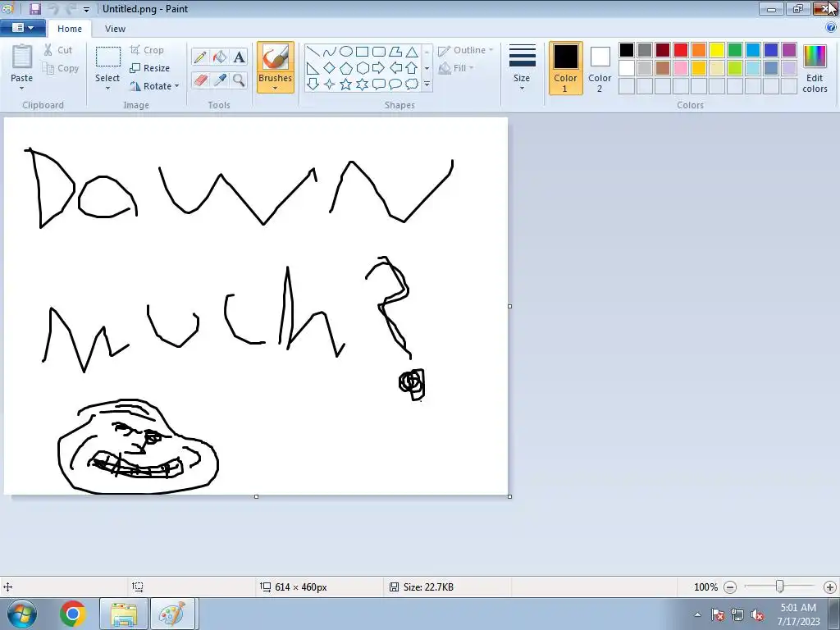Screen dimensions: 840x630
Task: Show hidden tray icons arrow
Action: point(697,614)
